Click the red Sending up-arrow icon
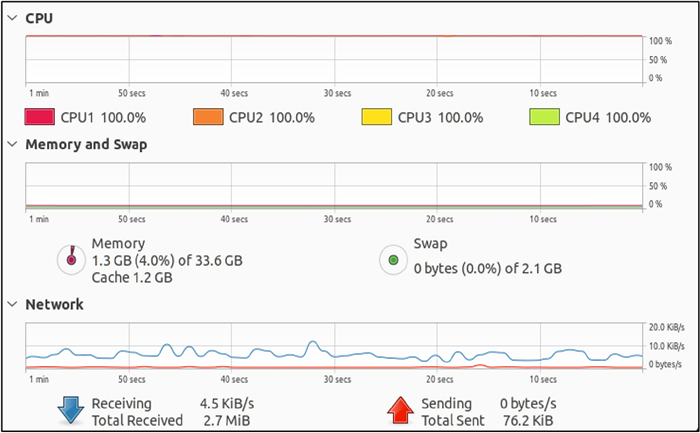Viewport: 700px width, 433px height. click(x=400, y=410)
